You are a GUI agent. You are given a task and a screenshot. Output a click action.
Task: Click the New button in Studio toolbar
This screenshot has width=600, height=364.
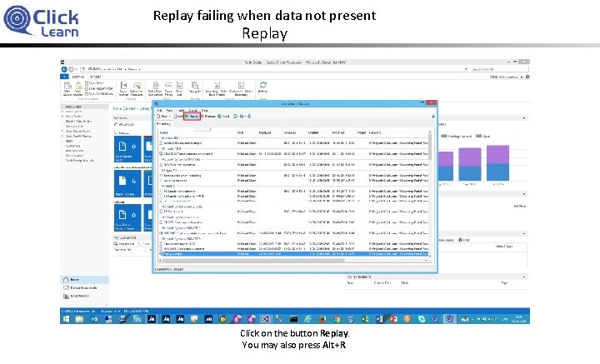[162, 116]
